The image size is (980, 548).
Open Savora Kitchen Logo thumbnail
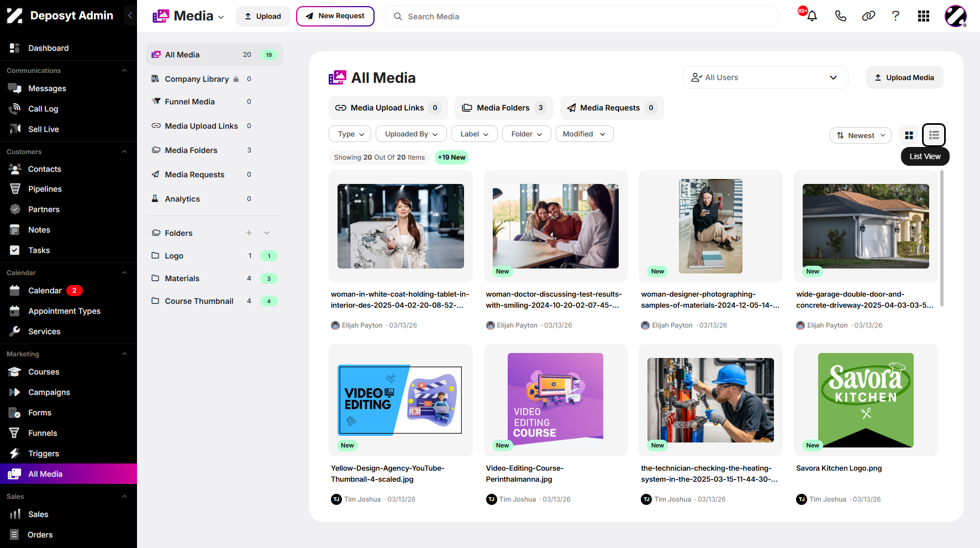(x=866, y=400)
